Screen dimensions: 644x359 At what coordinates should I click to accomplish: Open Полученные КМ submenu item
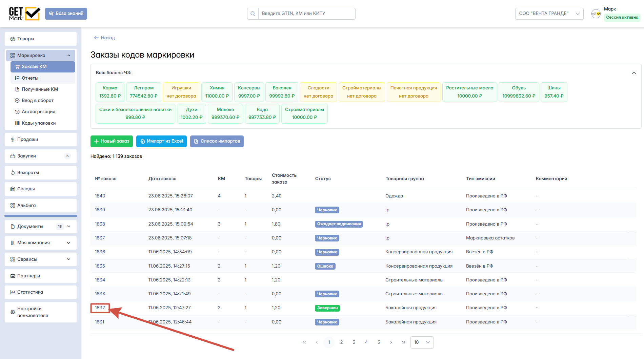pyautogui.click(x=40, y=89)
